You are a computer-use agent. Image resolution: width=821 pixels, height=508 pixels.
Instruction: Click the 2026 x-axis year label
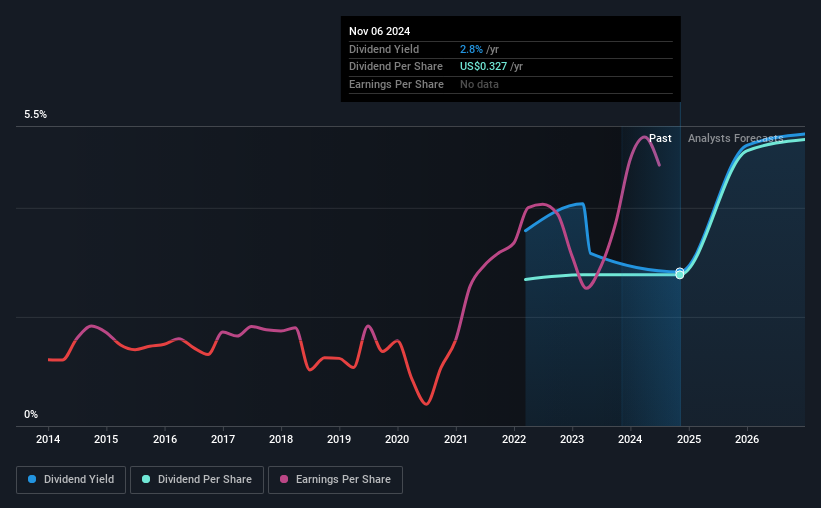click(747, 439)
